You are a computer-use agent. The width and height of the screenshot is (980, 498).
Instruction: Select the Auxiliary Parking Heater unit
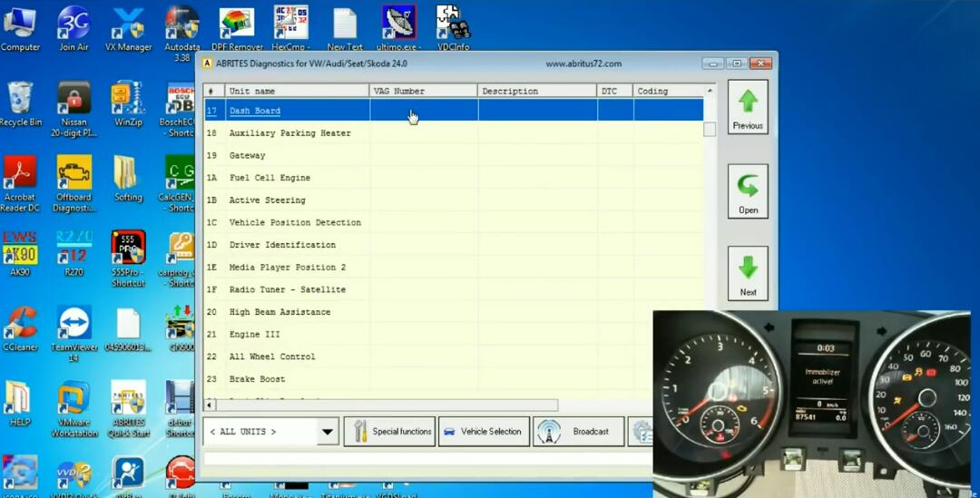coord(454,133)
